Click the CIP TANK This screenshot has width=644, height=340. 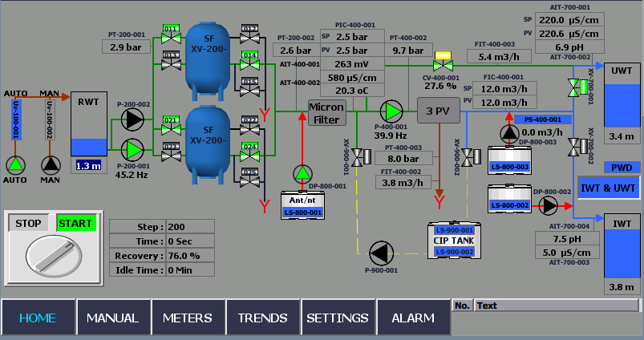point(454,241)
